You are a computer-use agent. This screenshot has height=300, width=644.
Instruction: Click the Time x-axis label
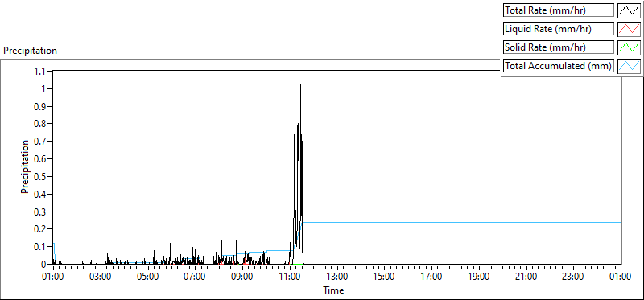point(333,290)
